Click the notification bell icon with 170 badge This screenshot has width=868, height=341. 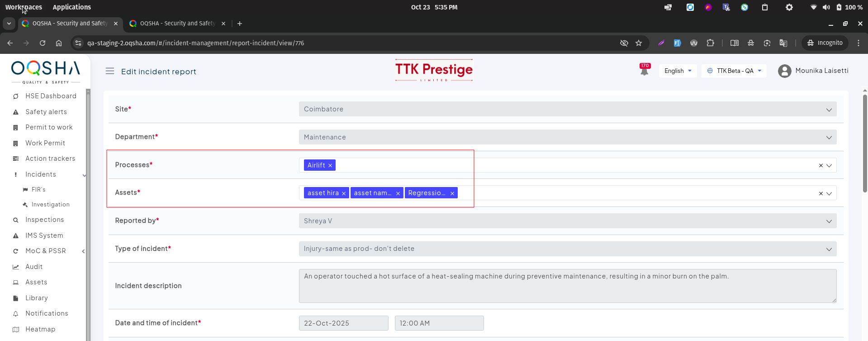coord(644,70)
